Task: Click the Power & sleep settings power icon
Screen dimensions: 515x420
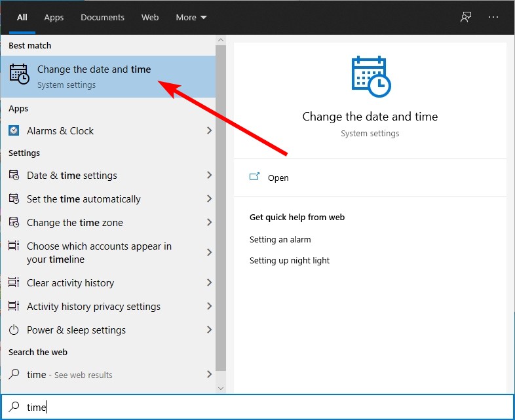Action: click(14, 330)
